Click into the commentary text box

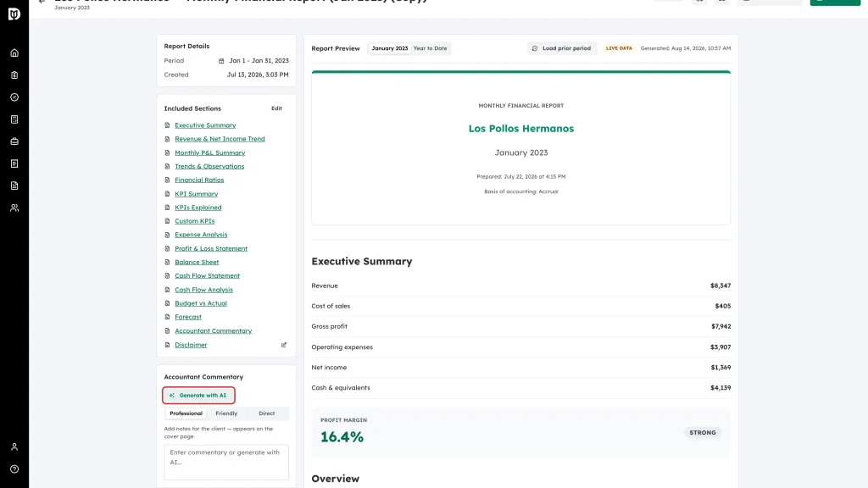click(x=226, y=462)
